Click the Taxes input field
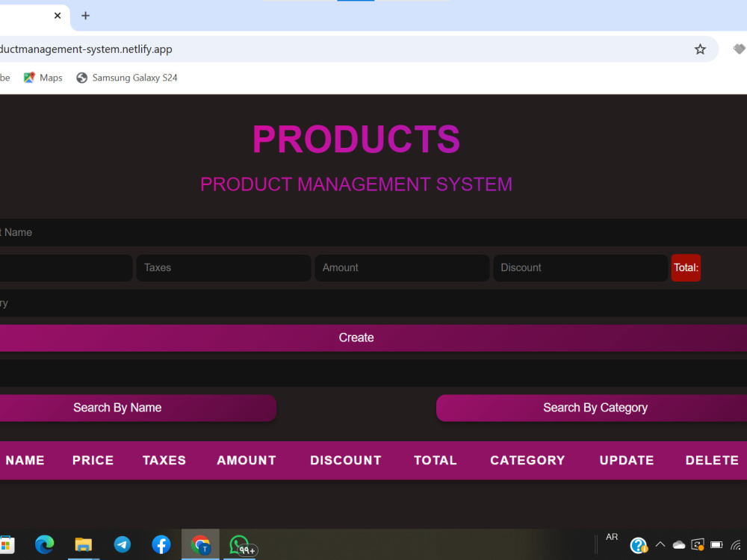747x560 pixels. click(224, 267)
